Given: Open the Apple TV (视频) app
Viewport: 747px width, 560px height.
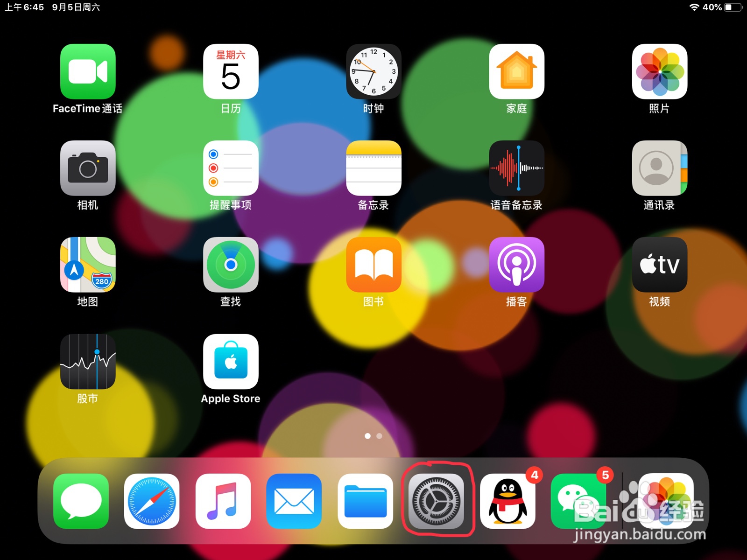Looking at the screenshot, I should click(659, 265).
